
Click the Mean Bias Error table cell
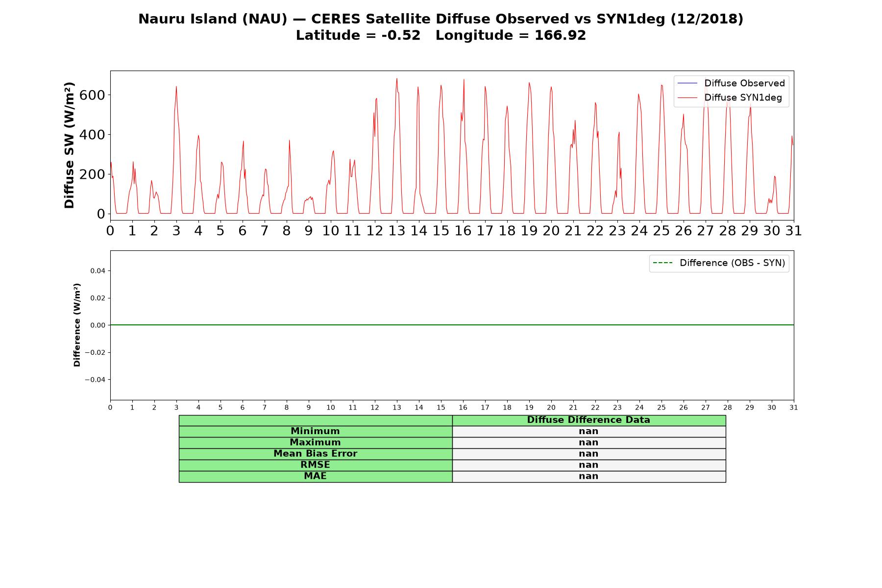[x=315, y=454]
